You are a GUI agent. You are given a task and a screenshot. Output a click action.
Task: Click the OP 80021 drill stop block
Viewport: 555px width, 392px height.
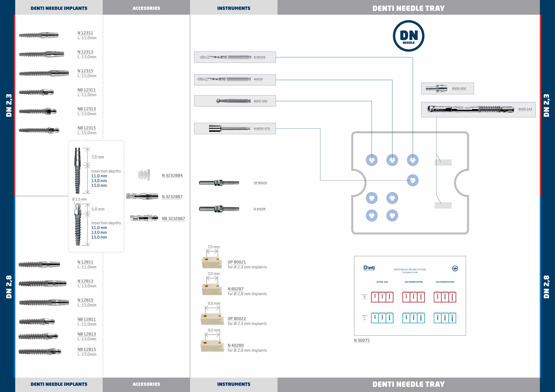point(212,262)
